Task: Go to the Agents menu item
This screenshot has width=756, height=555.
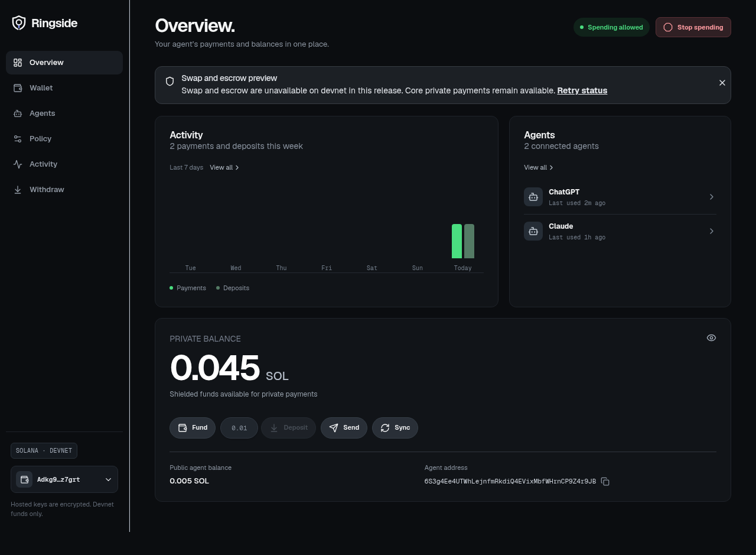Action: [x=64, y=113]
